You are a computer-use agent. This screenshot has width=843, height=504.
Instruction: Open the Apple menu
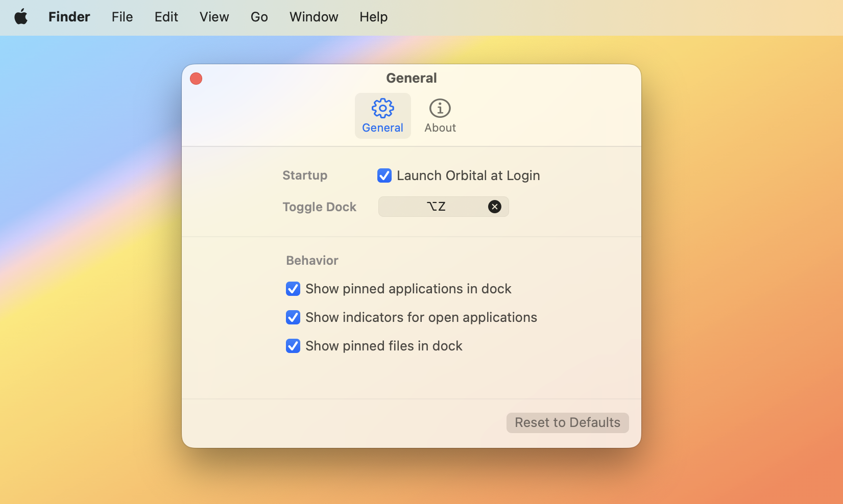pyautogui.click(x=21, y=17)
